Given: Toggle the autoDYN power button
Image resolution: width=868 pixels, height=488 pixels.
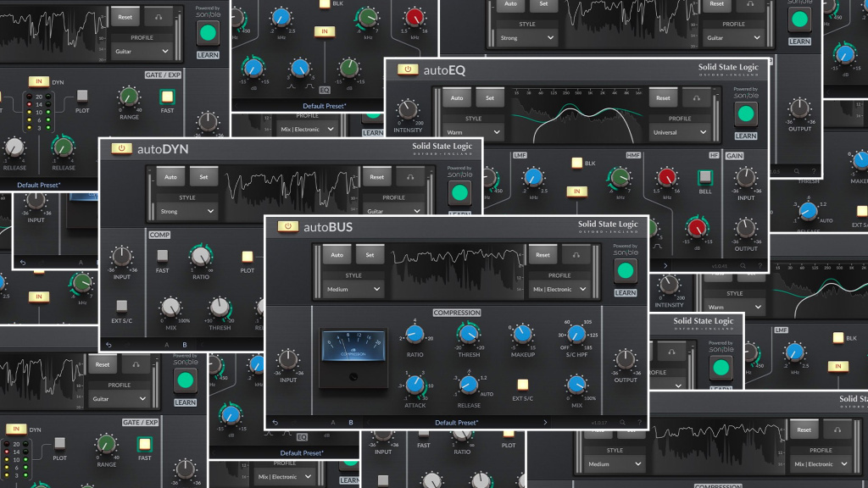Looking at the screenshot, I should [121, 148].
